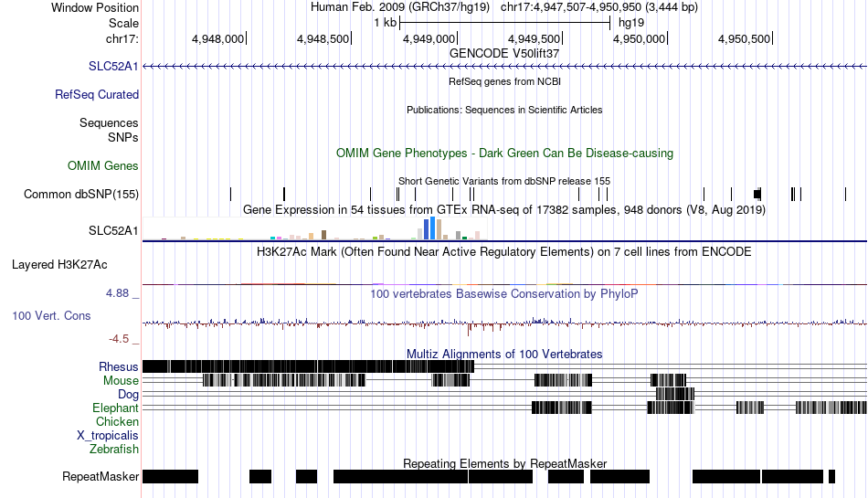
Task: Click the leftmost RepeatMasker element block
Action: click(171, 476)
